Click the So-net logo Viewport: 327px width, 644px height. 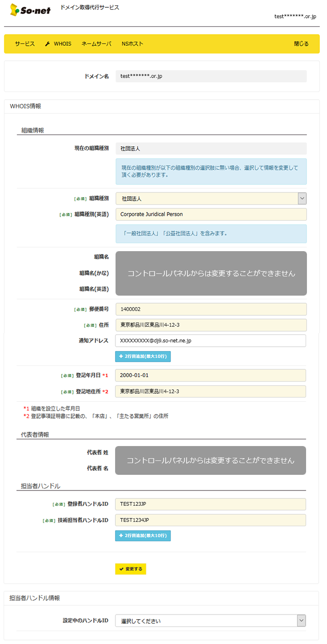tap(30, 10)
